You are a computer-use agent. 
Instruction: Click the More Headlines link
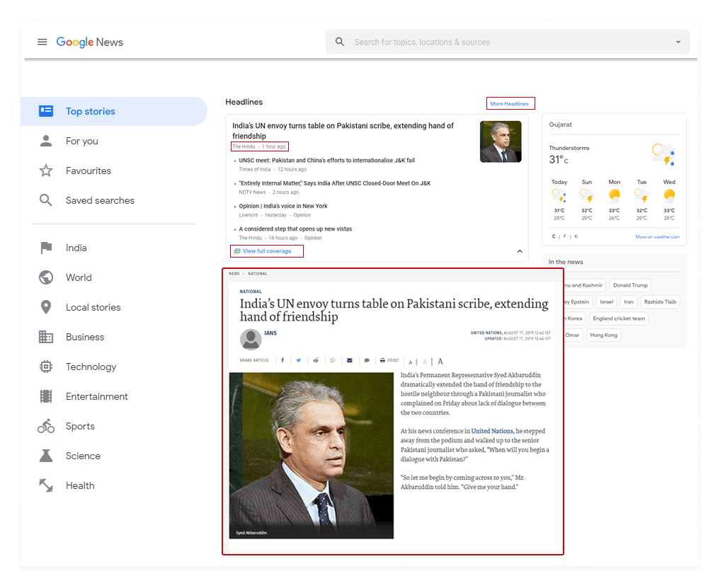coord(510,103)
